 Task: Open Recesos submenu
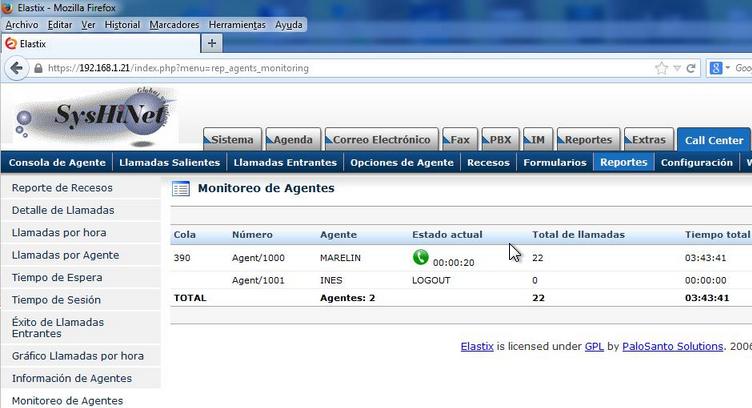click(488, 163)
